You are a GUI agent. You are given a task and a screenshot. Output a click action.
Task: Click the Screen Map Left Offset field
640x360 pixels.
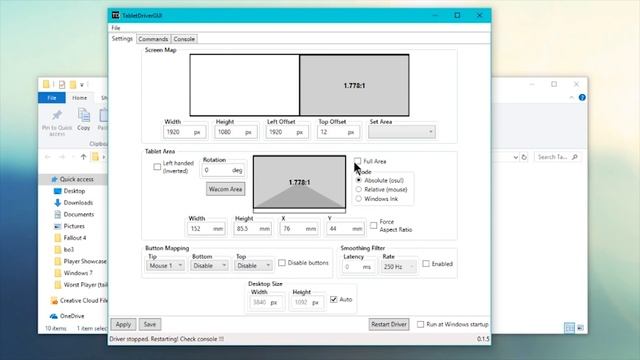pos(287,132)
